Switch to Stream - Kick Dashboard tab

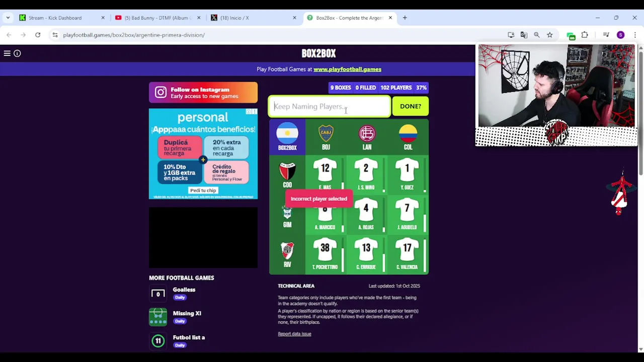(61, 18)
